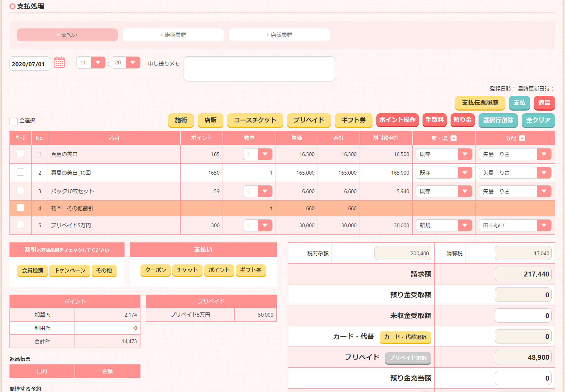
Task: Click the 真夏の美白_10回 item name
Action: (71, 173)
